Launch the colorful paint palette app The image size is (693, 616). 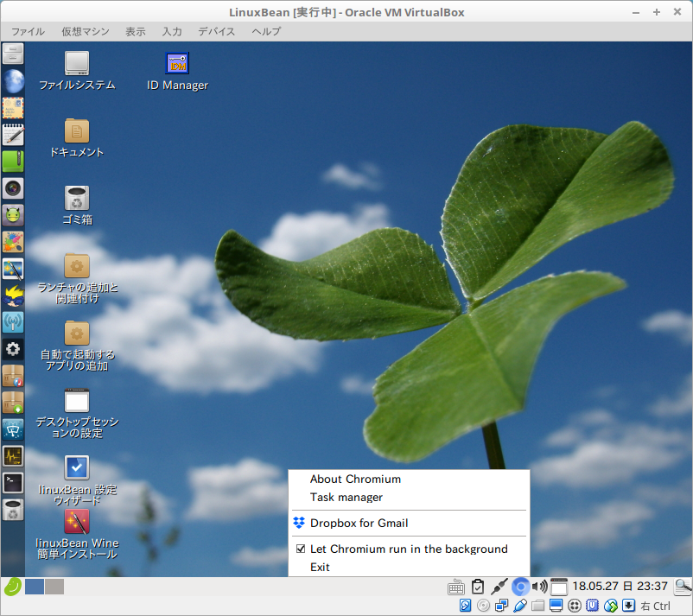click(13, 242)
